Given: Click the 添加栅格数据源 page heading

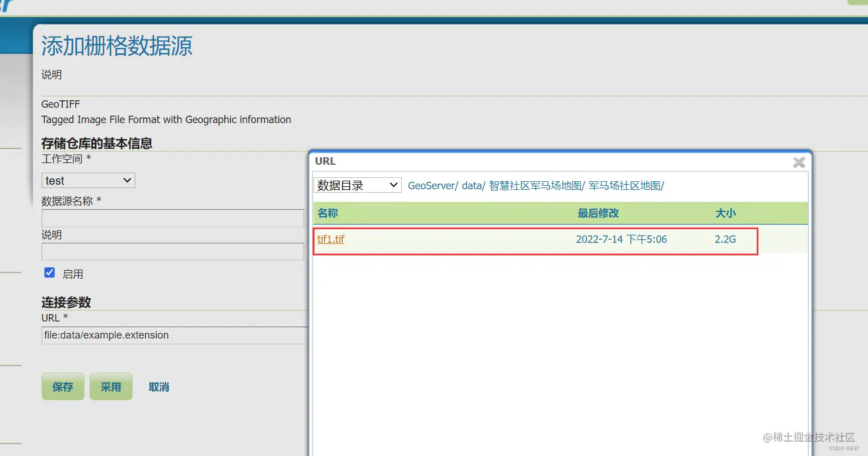Looking at the screenshot, I should point(117,46).
